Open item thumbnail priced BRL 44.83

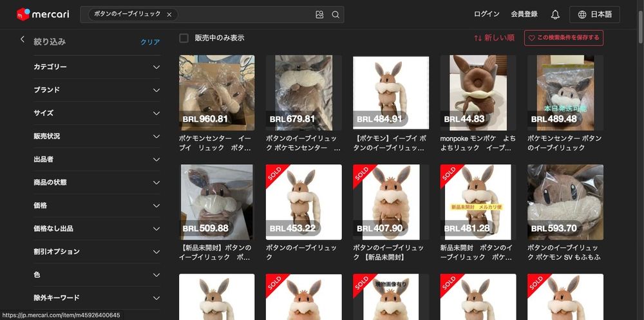(478, 93)
